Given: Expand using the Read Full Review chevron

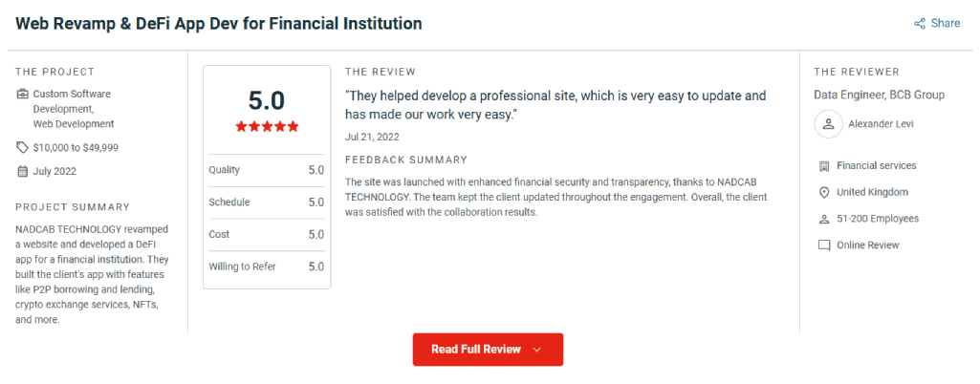Looking at the screenshot, I should coord(536,351).
